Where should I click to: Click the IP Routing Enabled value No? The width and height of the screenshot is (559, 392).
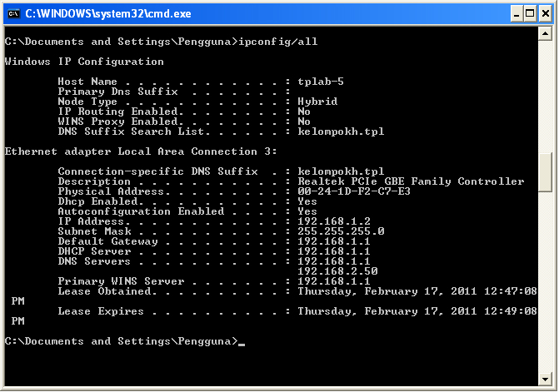(304, 112)
